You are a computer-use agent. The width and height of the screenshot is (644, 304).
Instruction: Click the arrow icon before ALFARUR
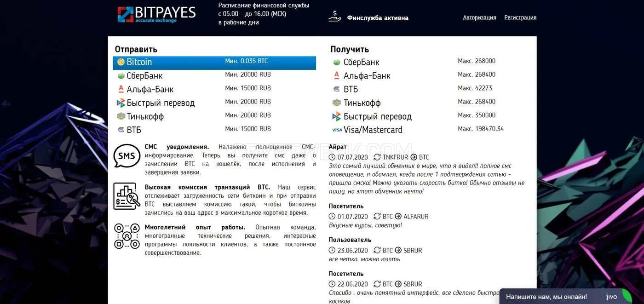coord(399,217)
